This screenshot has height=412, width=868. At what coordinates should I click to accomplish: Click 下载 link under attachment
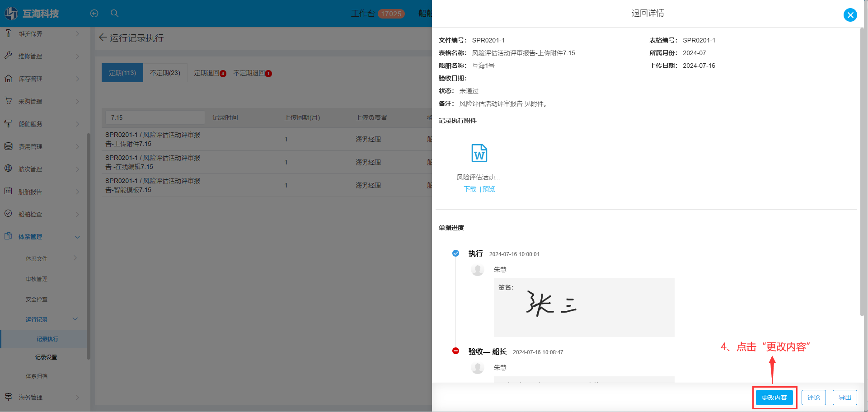pos(470,189)
